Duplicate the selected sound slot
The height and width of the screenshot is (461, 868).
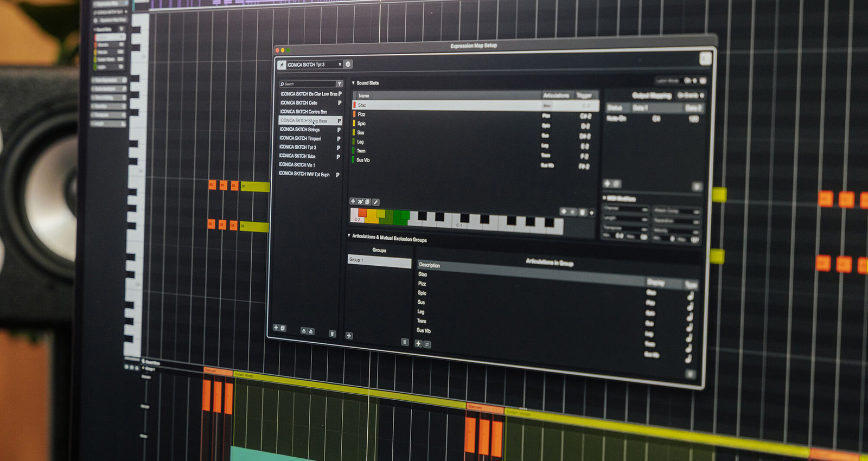[x=367, y=202]
